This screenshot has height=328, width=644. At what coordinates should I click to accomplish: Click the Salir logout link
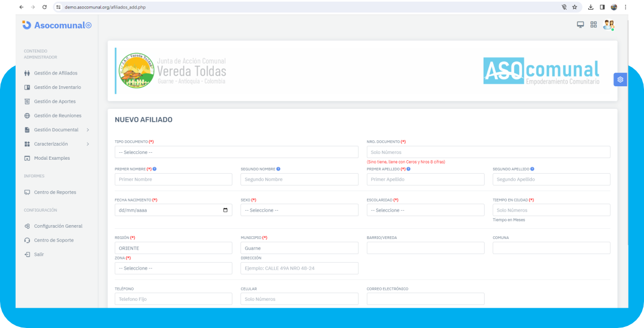point(39,255)
